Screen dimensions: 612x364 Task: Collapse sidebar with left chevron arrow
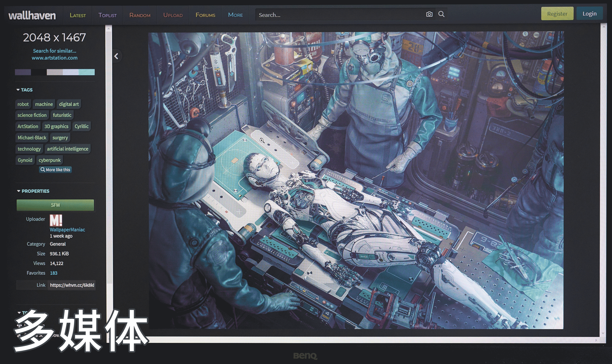coord(116,56)
